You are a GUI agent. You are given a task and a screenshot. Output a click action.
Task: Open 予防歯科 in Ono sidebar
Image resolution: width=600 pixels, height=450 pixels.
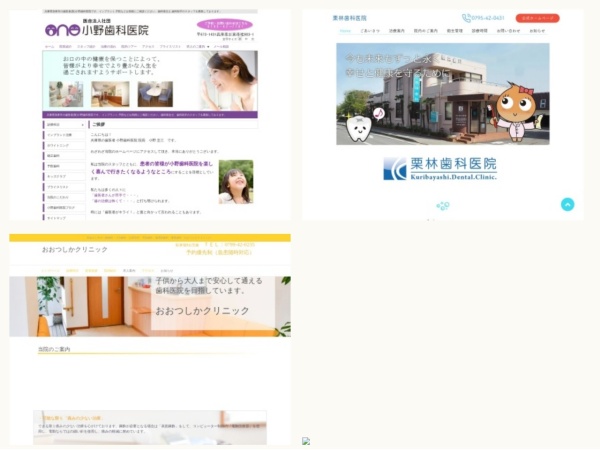click(x=64, y=166)
